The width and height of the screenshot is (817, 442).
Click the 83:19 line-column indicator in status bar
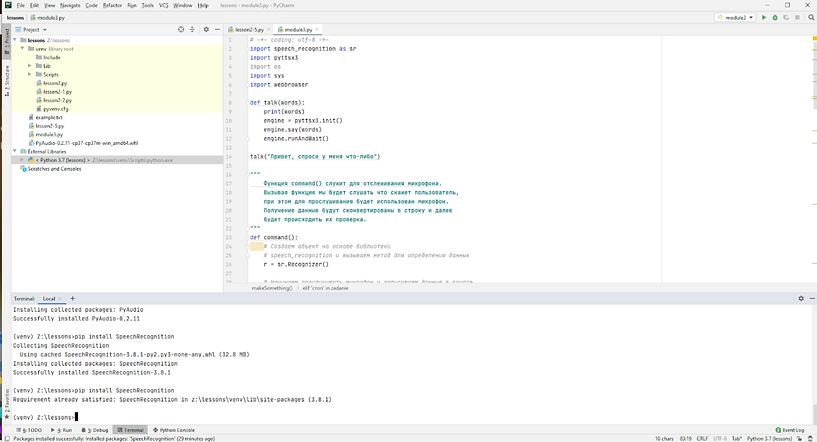tap(685, 439)
